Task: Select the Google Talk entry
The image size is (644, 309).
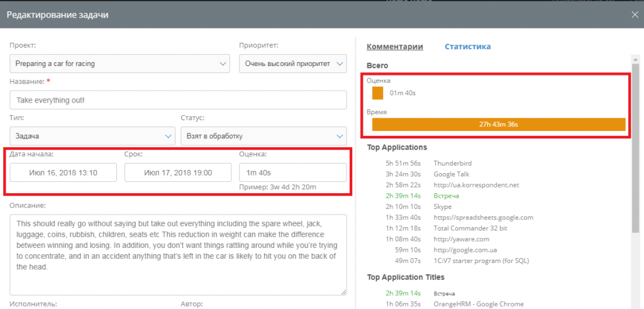Action: click(x=452, y=174)
